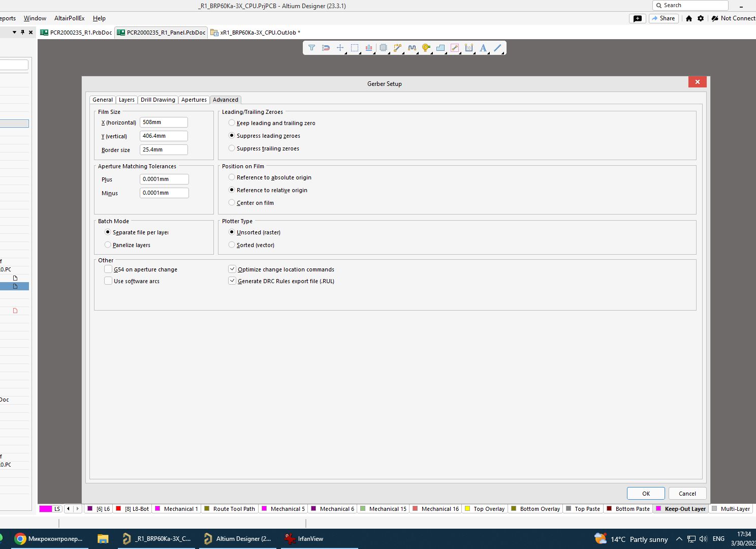Click the magnet snap icon in the PCB toolbar
This screenshot has width=756, height=549.
coord(326,48)
